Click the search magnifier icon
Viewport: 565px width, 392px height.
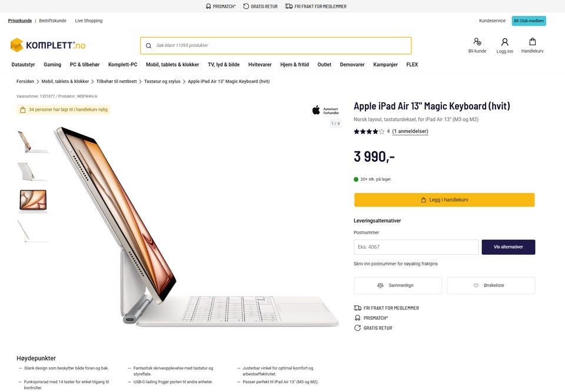(148, 45)
